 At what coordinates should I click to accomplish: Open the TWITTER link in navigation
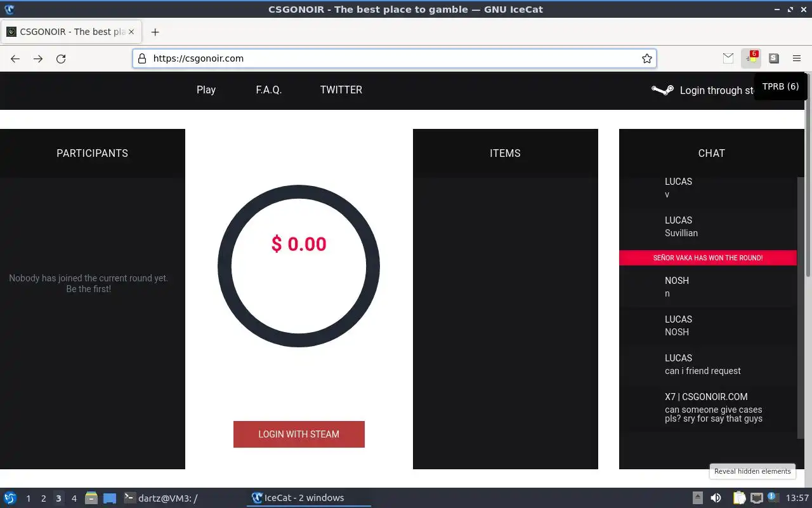pyautogui.click(x=341, y=90)
